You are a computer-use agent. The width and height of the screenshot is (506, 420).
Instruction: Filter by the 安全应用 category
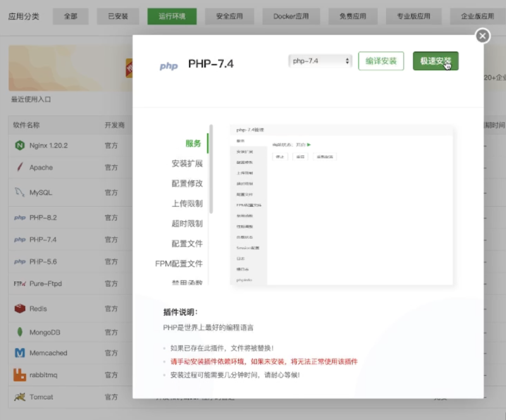point(230,16)
